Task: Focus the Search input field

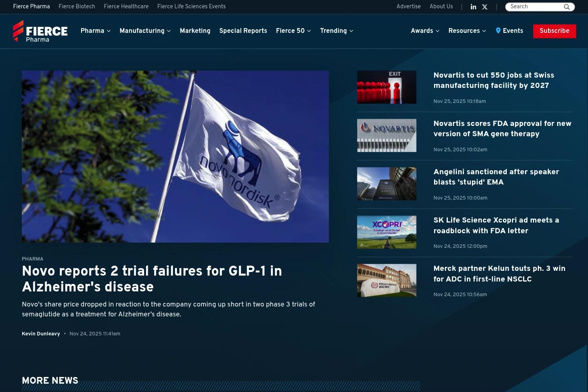Action: tap(535, 7)
